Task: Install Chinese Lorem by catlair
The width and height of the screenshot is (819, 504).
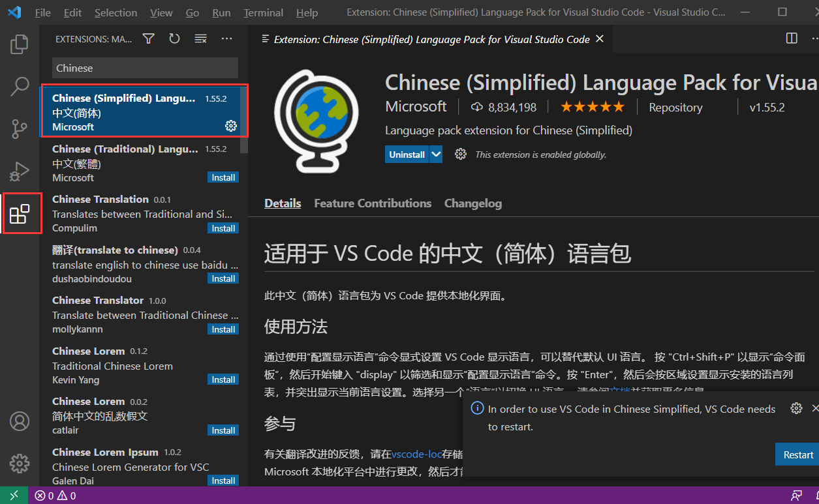Action: (x=223, y=430)
